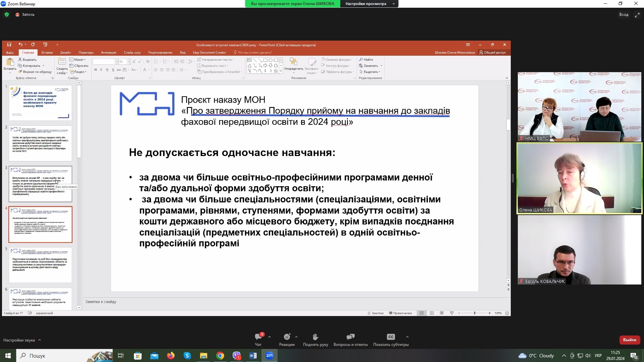Toggle Bold (Ж) formatting
Viewport: 644px width, 362px height.
coord(96,70)
